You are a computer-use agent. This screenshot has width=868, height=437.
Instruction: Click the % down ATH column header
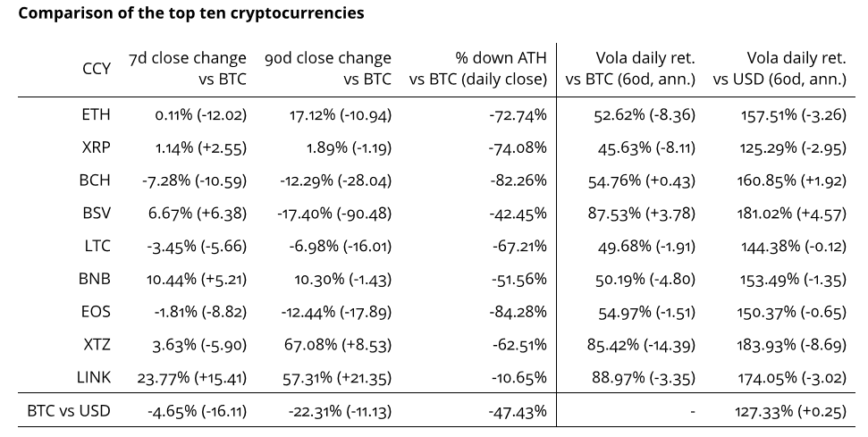click(x=478, y=69)
